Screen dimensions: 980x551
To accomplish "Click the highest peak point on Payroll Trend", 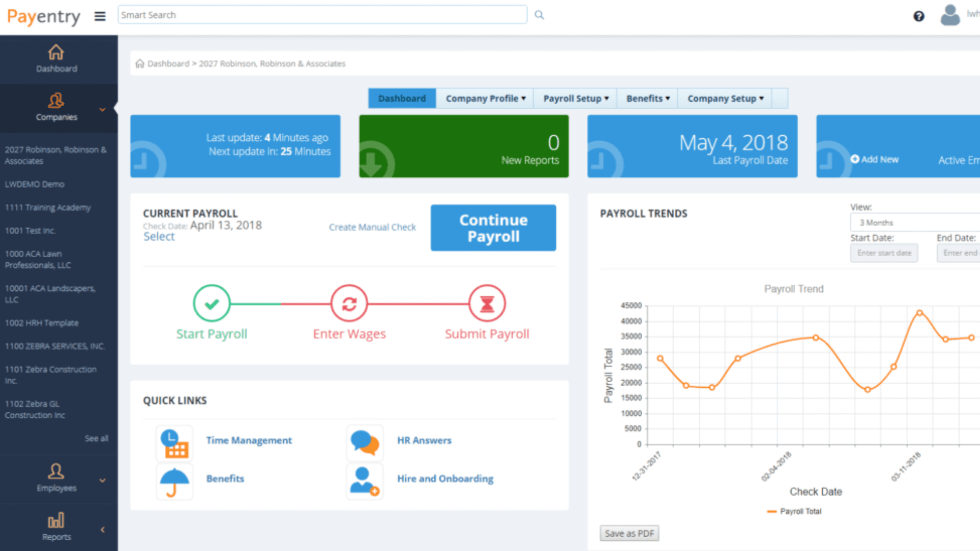I will [919, 313].
